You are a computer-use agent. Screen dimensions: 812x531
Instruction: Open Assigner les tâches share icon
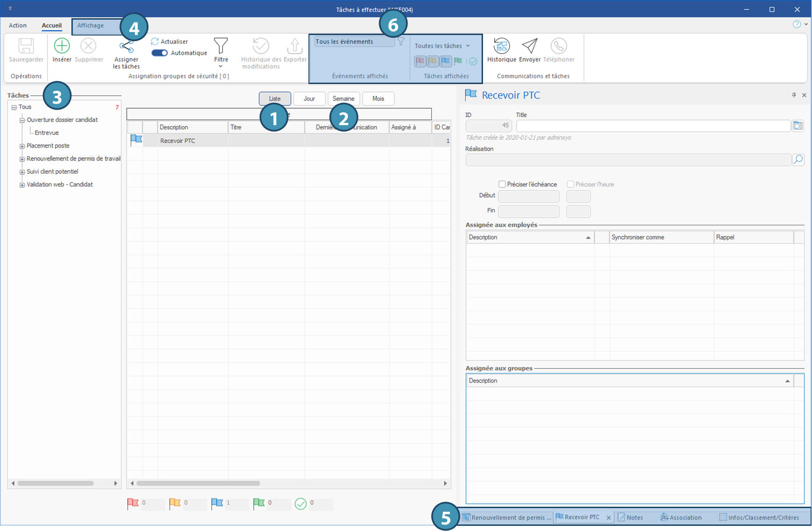click(126, 47)
